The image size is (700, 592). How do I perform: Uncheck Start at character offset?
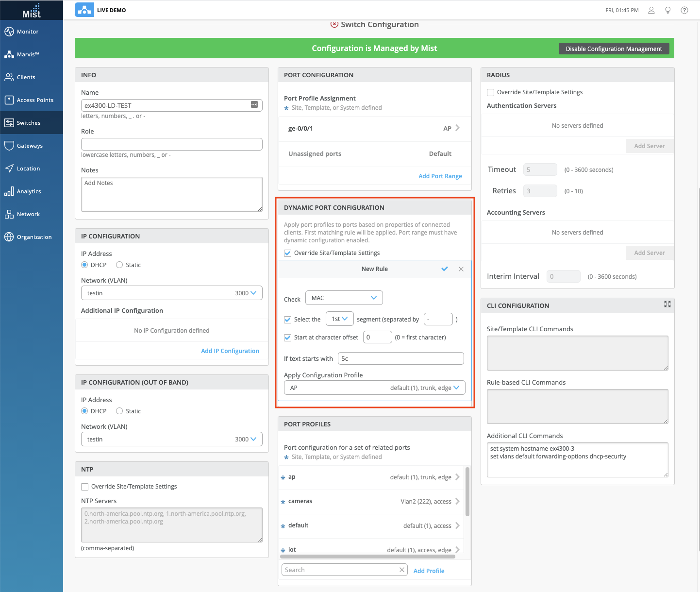point(288,338)
